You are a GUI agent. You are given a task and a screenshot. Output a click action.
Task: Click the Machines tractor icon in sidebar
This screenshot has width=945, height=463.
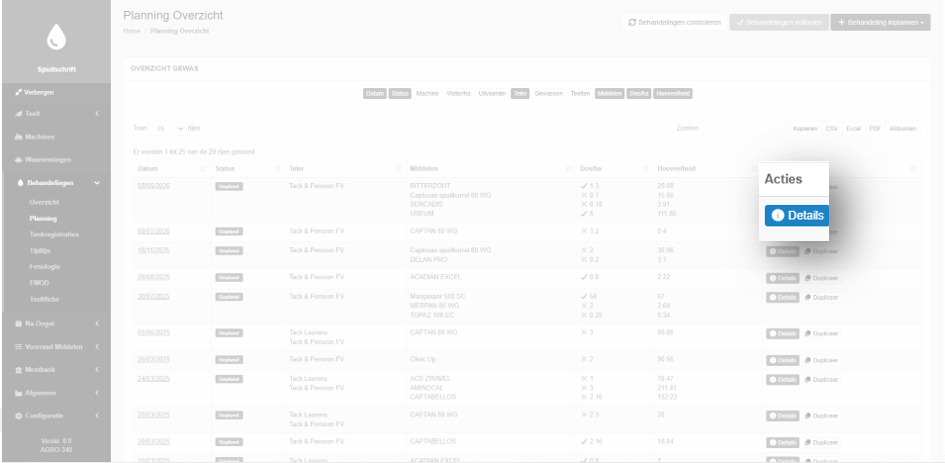tap(19, 137)
